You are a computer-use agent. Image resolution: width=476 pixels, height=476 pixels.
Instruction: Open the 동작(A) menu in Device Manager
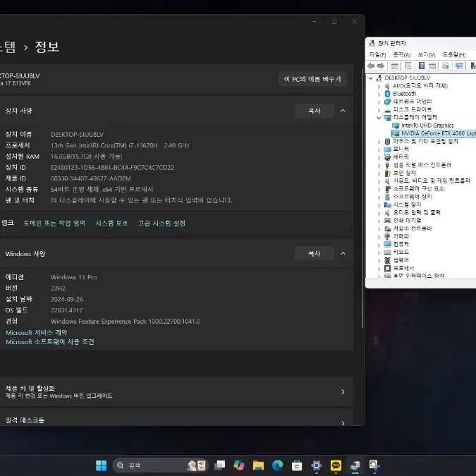(402, 54)
